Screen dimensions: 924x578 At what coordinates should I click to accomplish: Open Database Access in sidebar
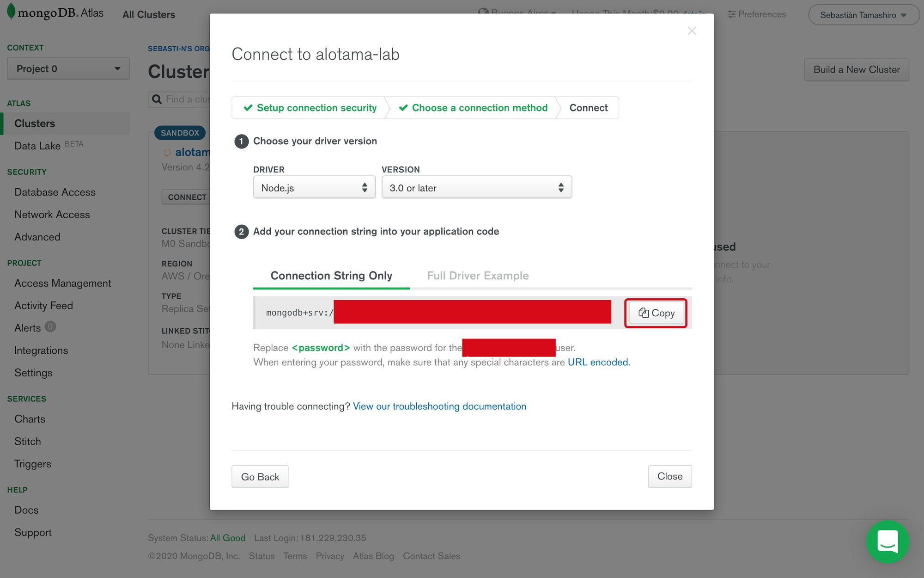pyautogui.click(x=55, y=192)
